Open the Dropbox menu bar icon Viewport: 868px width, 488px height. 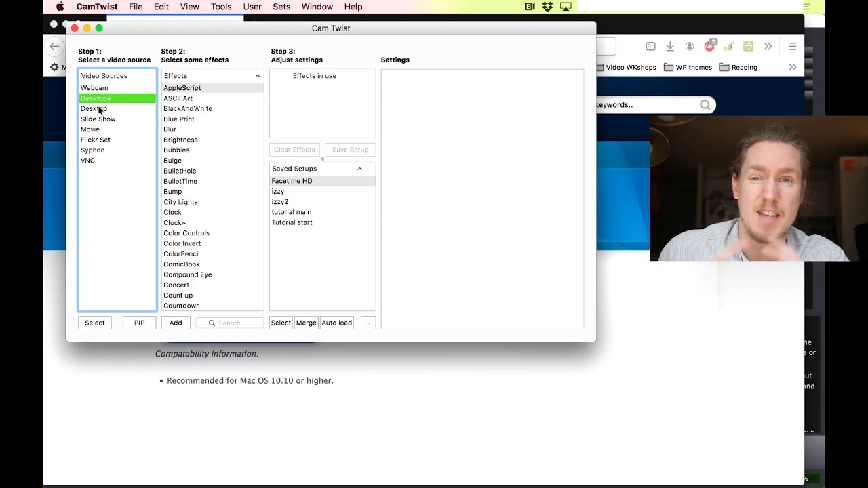(547, 7)
